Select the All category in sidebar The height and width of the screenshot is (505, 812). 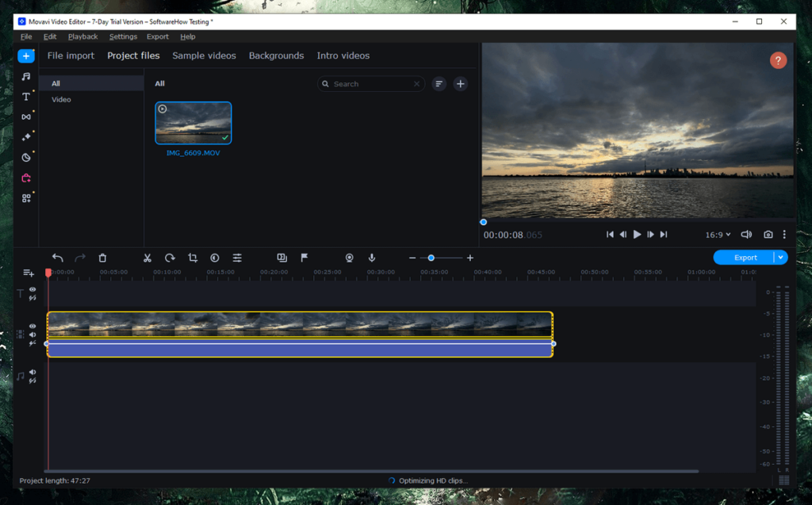(x=91, y=83)
